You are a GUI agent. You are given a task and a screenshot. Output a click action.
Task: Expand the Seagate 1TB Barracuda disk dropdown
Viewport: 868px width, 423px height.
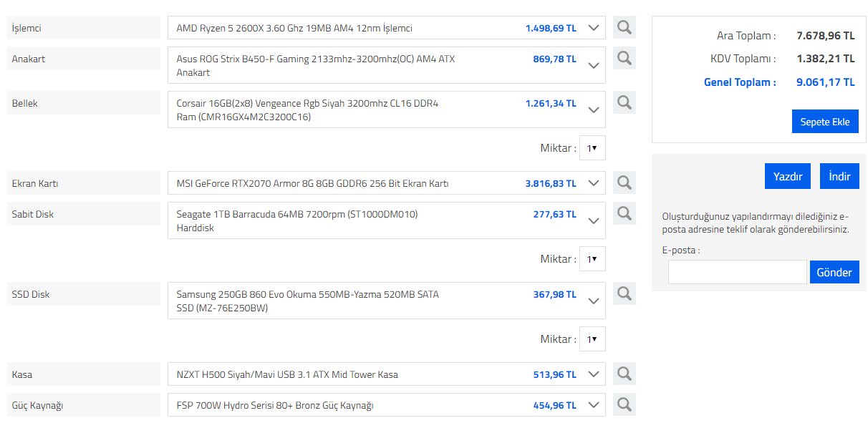387,220
